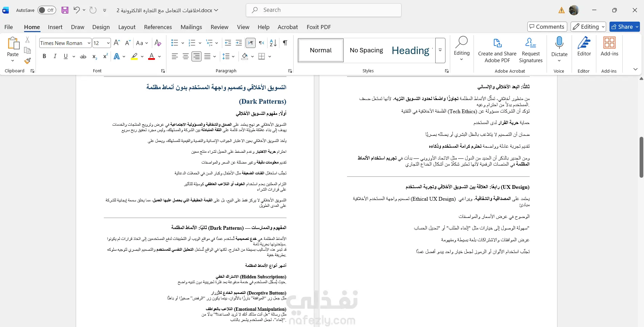Toggle italic formatting
644x327 pixels.
tap(55, 56)
